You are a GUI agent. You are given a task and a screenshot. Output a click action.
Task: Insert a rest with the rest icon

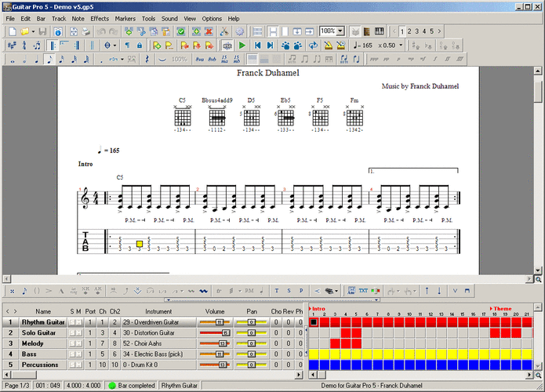point(147,60)
